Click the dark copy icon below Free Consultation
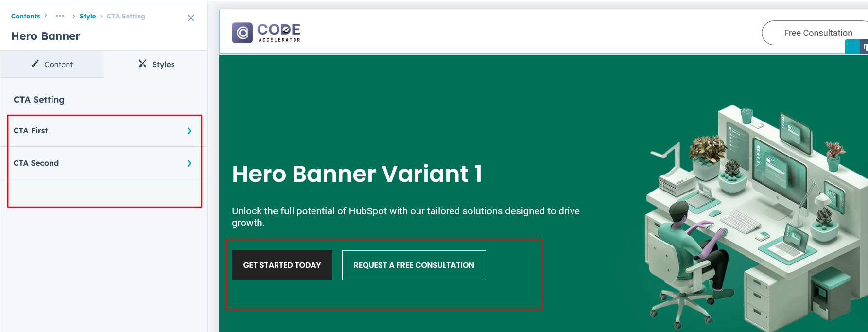The height and width of the screenshot is (332, 868). 865,48
